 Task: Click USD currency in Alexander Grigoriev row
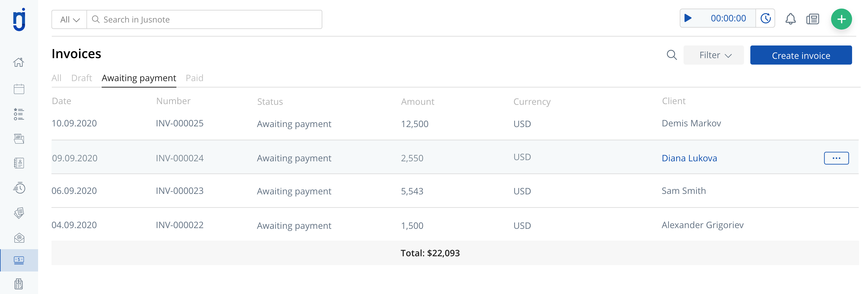coord(522,226)
